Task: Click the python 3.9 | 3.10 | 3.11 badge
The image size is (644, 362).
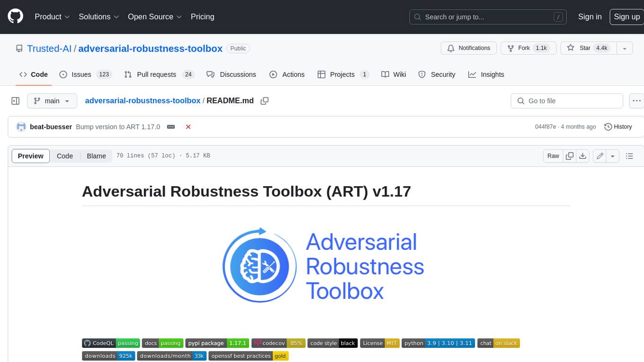Action: [438, 343]
